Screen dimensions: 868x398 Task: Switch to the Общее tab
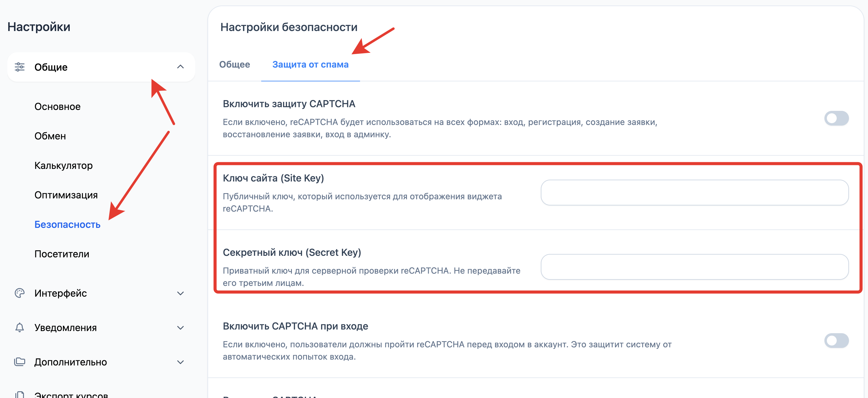(234, 64)
